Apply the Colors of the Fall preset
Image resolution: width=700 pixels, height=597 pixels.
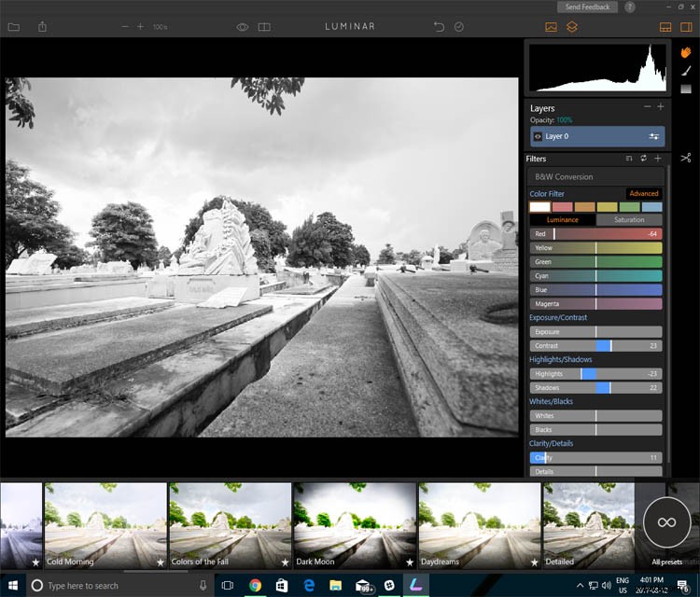[231, 525]
